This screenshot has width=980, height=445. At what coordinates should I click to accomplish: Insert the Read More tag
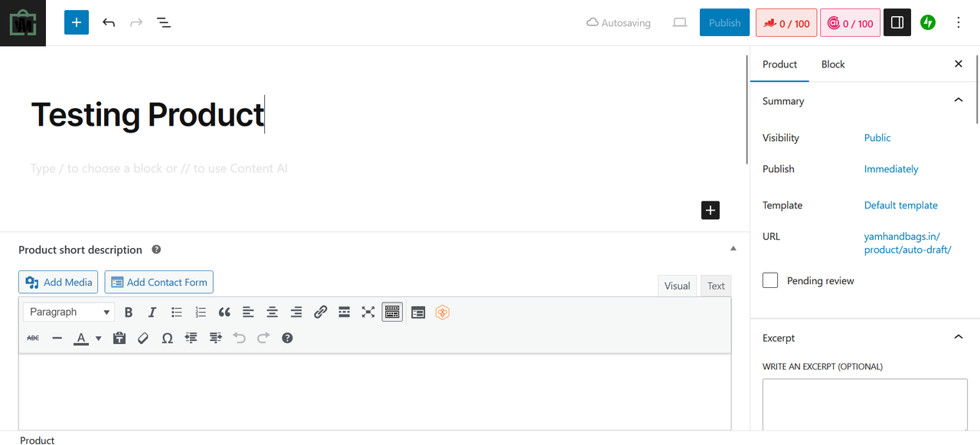tap(345, 312)
